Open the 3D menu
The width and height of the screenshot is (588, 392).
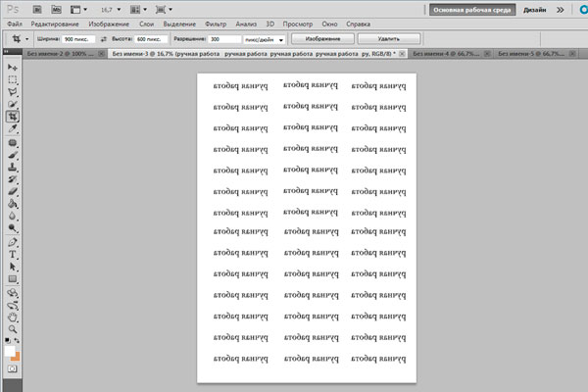click(x=270, y=24)
